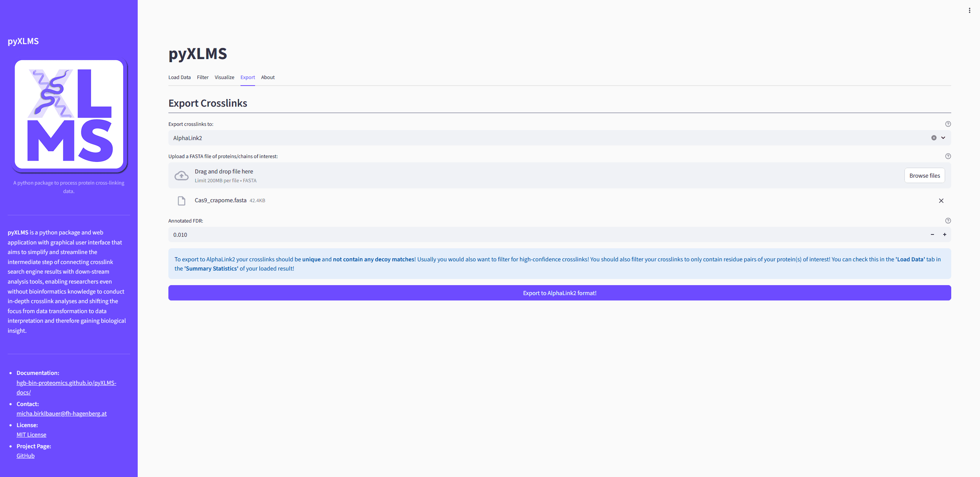This screenshot has height=477, width=980.
Task: Click help icon for FASTA upload
Action: coord(948,156)
